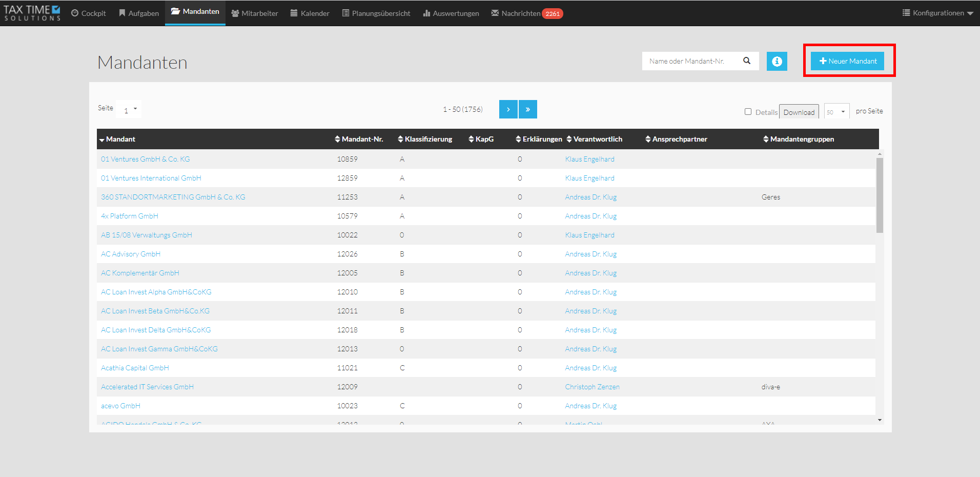Expand the Konfigurationen dropdown
Screen dimensions: 980x477
[x=938, y=13]
